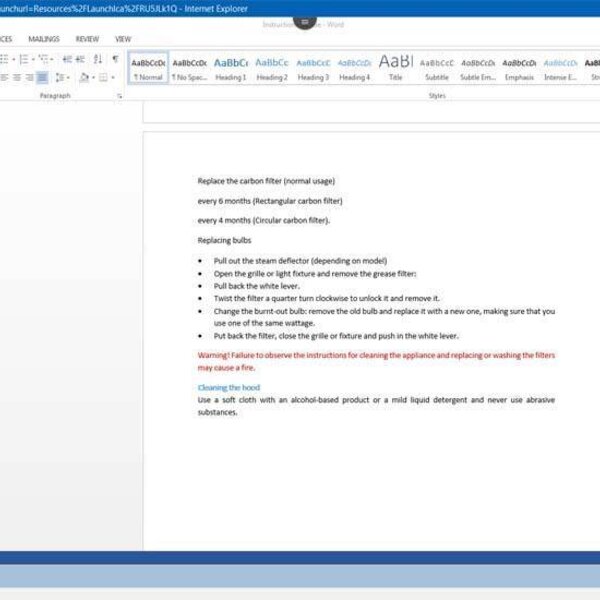Expand the bullets library dropdown arrow
The width and height of the screenshot is (600, 600).
pos(13,59)
